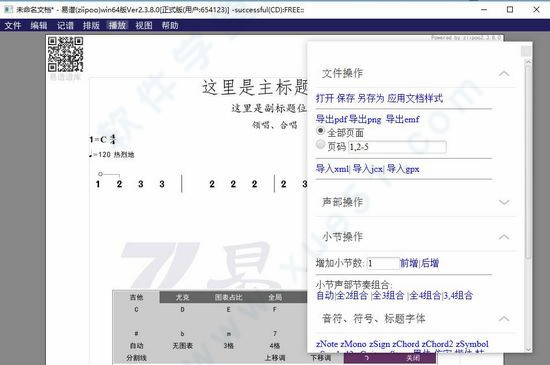
Task: Switch to the 全局 tab
Action: pyautogui.click(x=275, y=297)
